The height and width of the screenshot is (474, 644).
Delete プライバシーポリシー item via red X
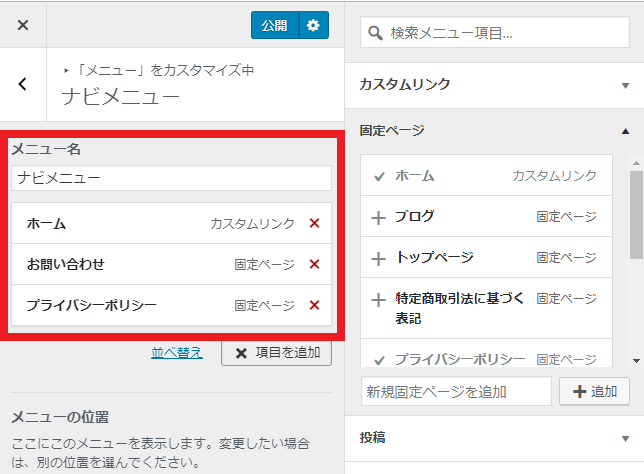pos(314,305)
